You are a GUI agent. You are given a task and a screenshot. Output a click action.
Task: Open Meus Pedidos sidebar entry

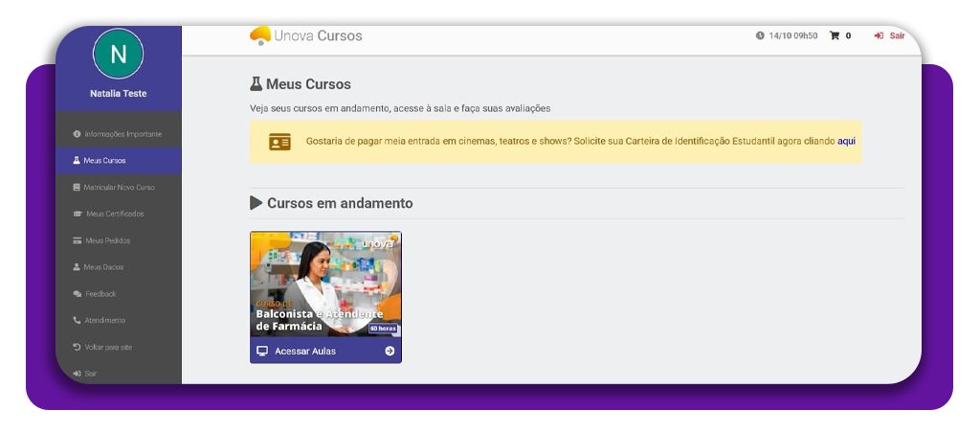tap(118, 240)
